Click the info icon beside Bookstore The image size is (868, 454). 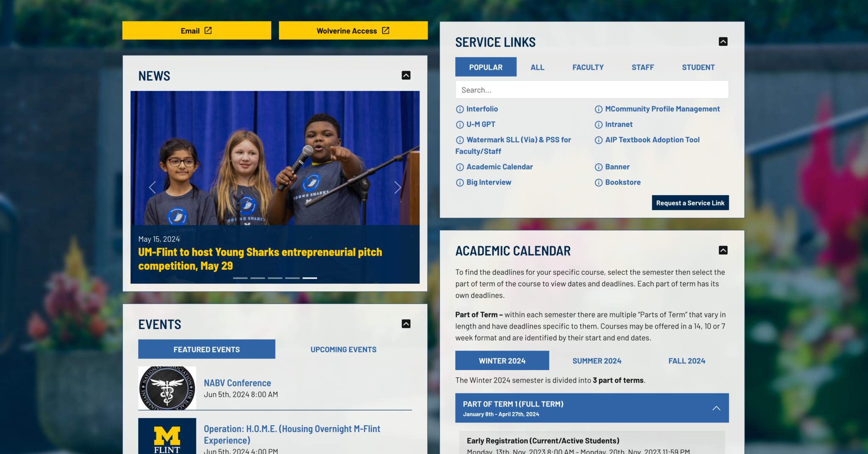(598, 182)
